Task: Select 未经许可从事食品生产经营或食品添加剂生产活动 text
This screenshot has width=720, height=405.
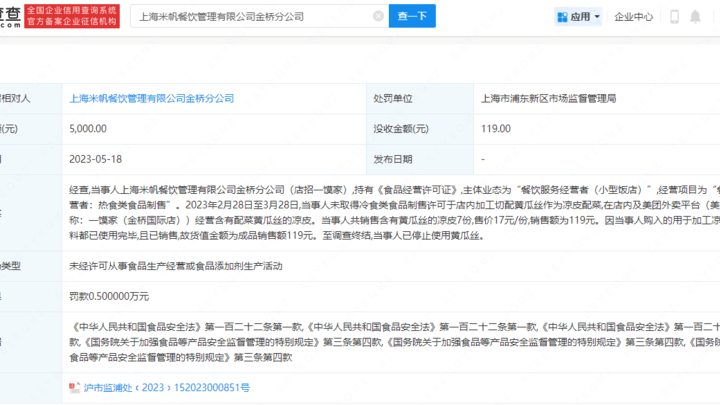Action: coord(176,266)
